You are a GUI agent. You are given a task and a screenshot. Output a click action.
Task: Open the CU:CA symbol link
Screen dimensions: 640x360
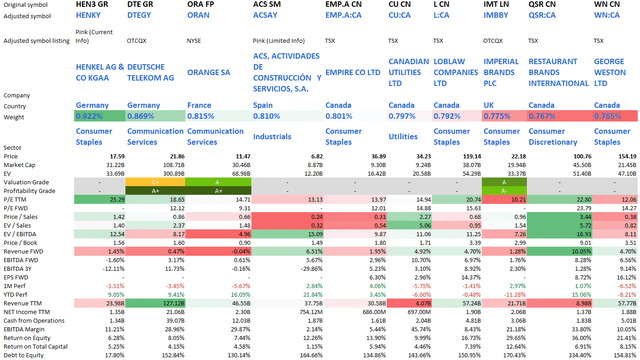(x=400, y=16)
